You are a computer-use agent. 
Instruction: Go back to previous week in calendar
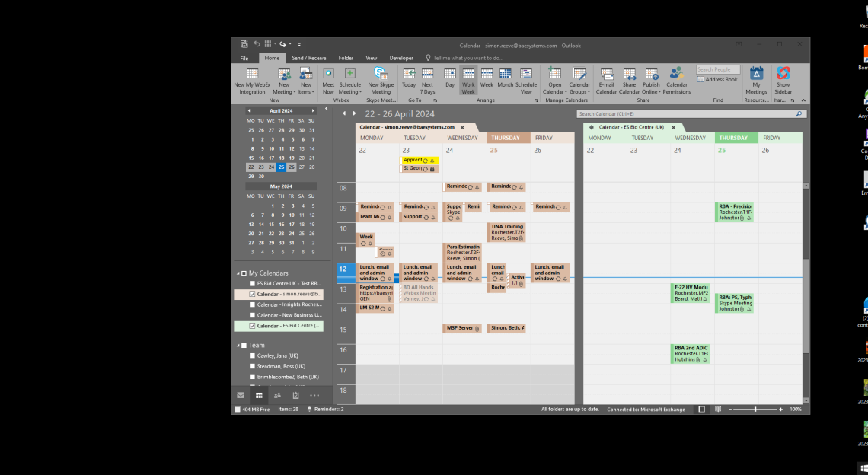coord(344,113)
